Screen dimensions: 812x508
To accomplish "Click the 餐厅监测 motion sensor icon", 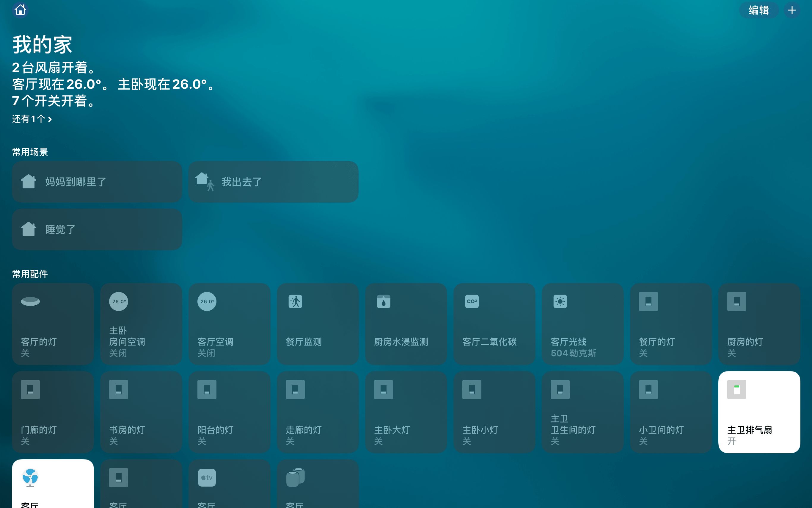I will tap(295, 301).
